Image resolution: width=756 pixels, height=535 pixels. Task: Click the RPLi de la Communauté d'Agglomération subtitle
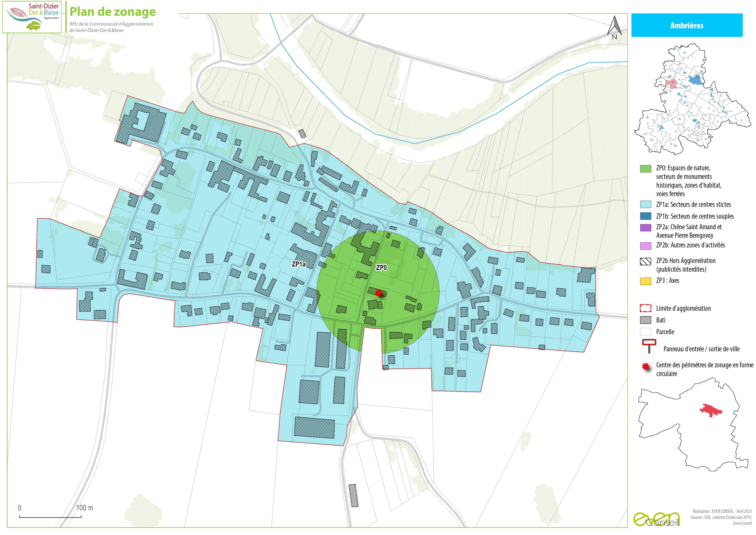111,27
